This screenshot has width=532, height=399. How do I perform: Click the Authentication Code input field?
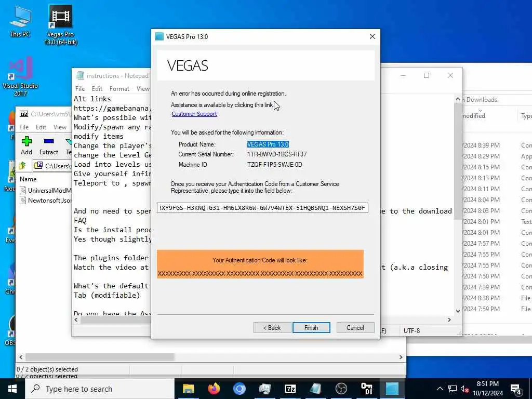[262, 208]
